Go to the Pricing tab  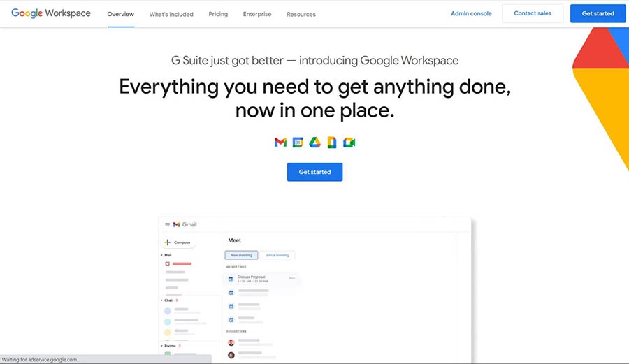coord(218,14)
